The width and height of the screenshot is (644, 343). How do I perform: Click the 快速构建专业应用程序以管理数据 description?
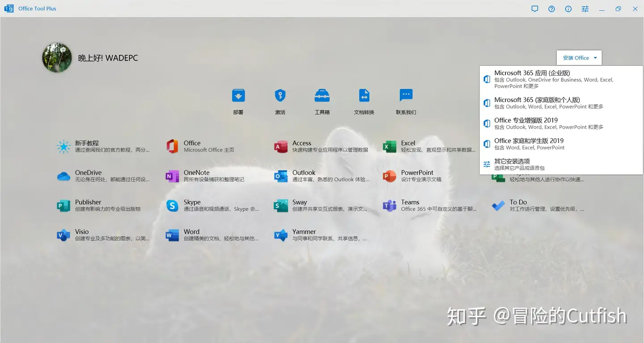coord(330,150)
